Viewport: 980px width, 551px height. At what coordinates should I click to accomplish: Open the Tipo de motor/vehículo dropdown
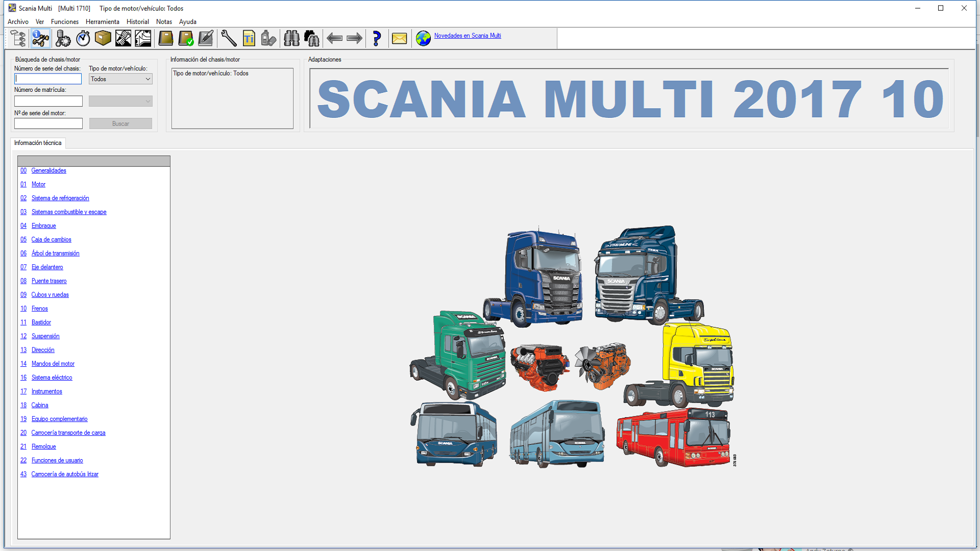(120, 79)
